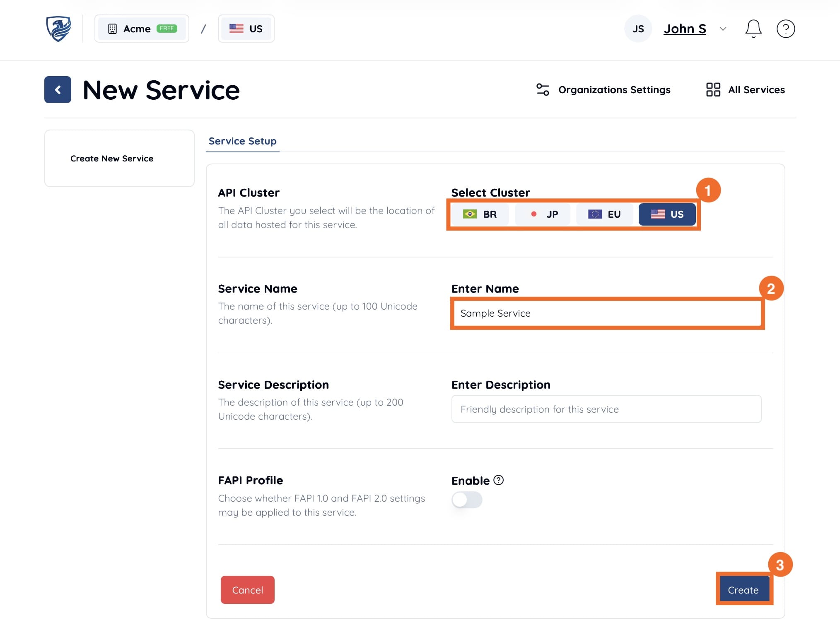This screenshot has height=630, width=840.
Task: Click the help question mark in top bar
Action: click(x=786, y=28)
